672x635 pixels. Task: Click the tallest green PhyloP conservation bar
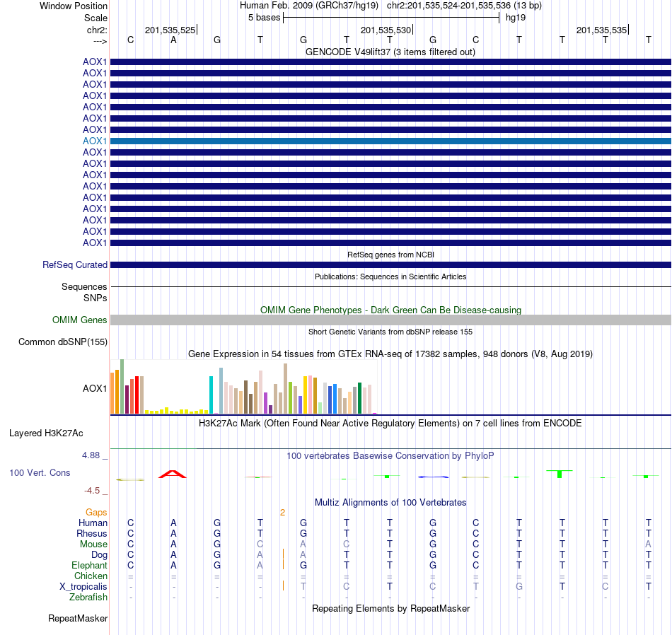tap(560, 474)
